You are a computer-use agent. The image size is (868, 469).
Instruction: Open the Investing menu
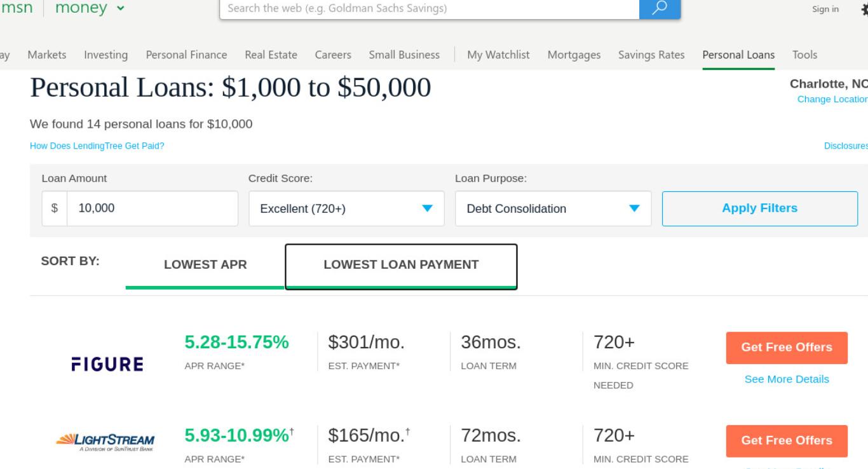[x=105, y=55]
